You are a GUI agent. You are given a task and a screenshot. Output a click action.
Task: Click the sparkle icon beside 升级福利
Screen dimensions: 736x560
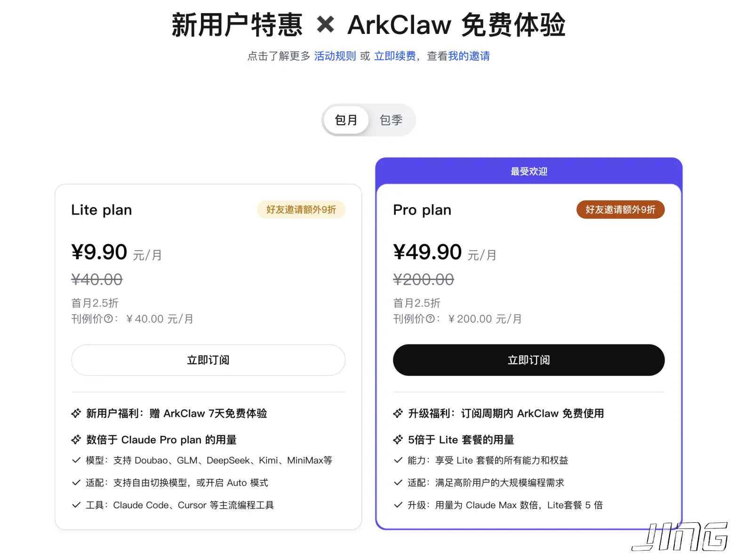pyautogui.click(x=398, y=413)
